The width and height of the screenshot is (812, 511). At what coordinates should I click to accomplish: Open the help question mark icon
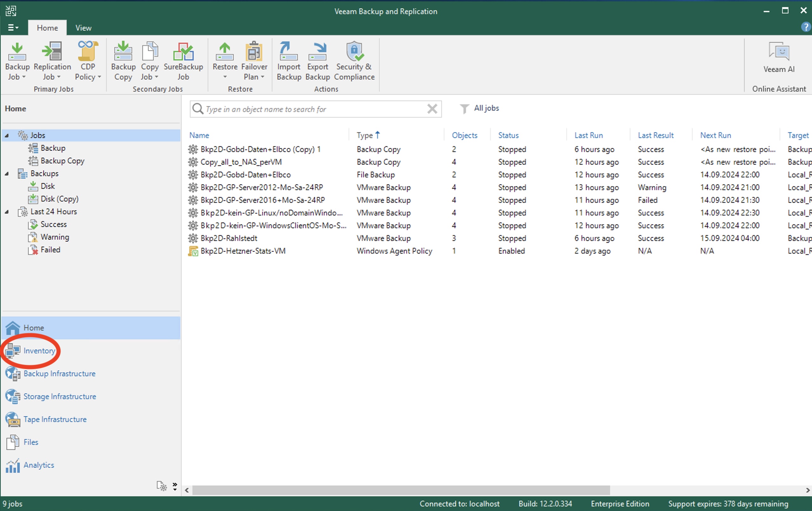click(805, 27)
